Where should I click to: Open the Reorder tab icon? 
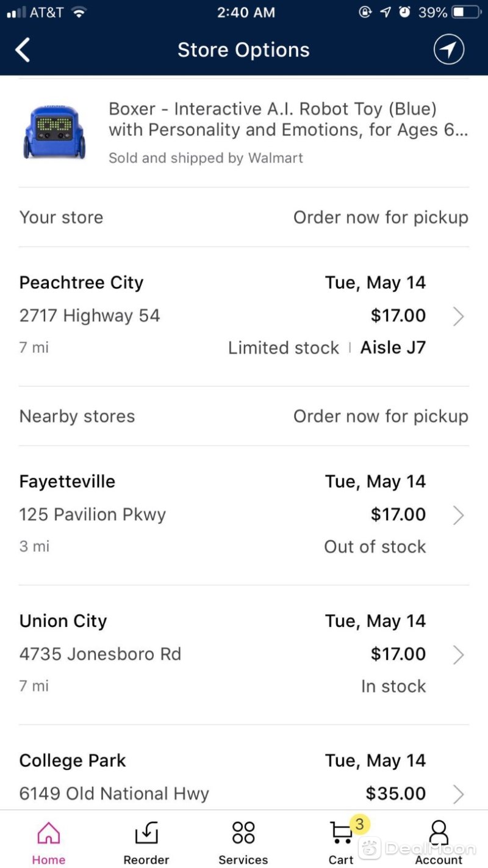click(x=146, y=833)
